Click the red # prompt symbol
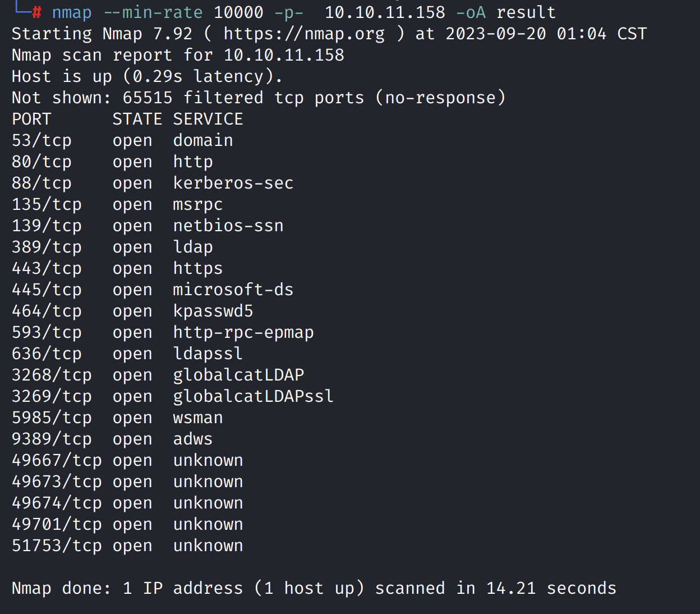This screenshot has width=700, height=614. [x=36, y=12]
